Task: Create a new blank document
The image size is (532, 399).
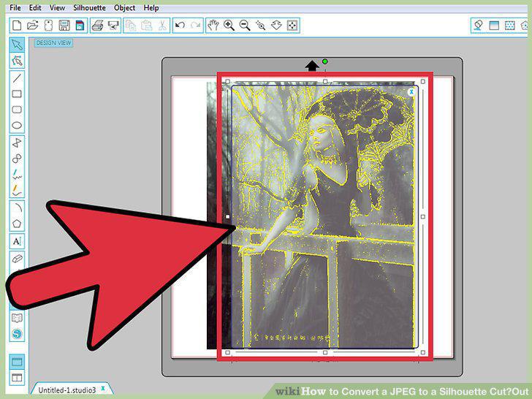Action: tap(17, 26)
